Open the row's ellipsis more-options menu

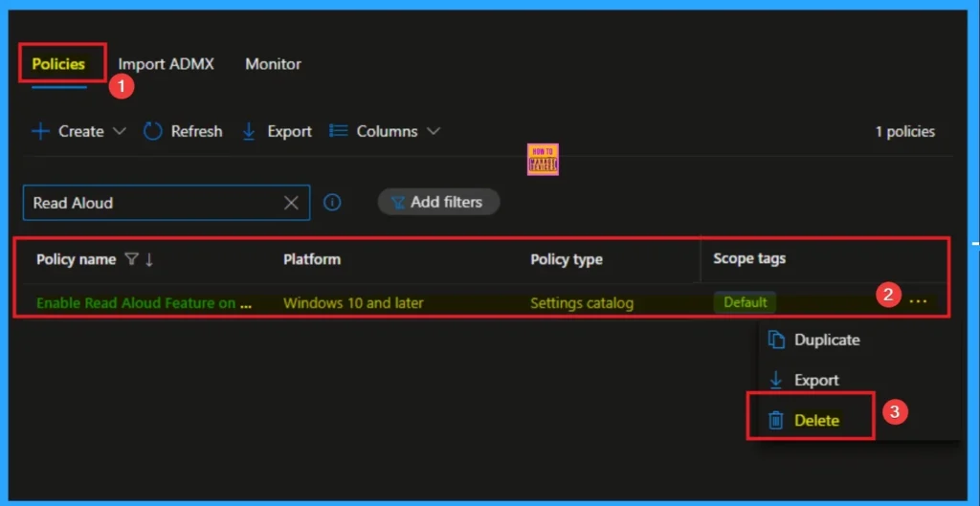[918, 301]
